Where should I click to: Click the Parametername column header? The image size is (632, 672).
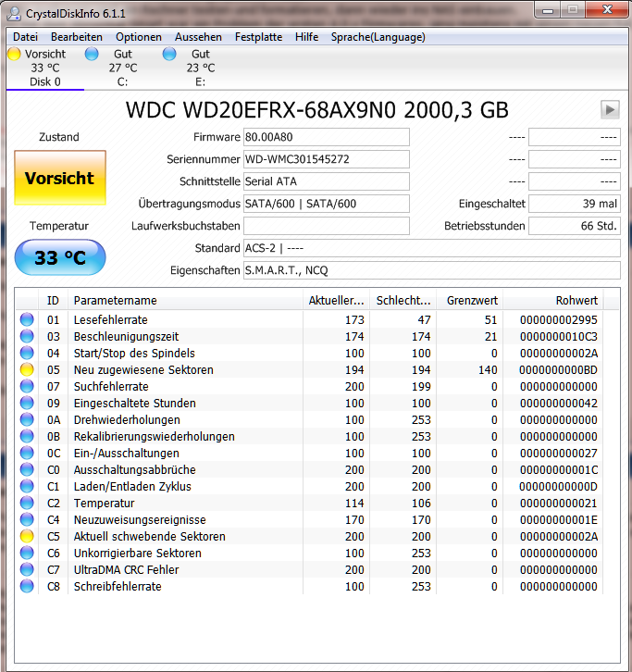185,301
